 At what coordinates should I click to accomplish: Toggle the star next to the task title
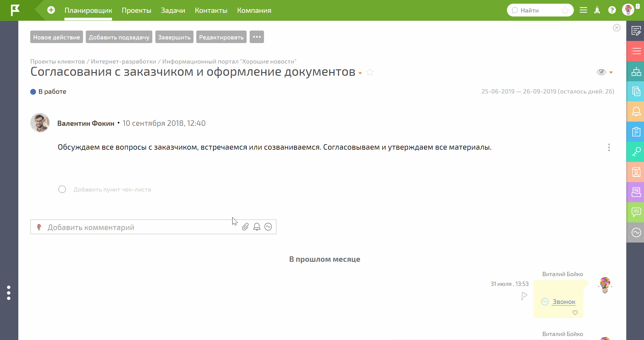point(370,72)
